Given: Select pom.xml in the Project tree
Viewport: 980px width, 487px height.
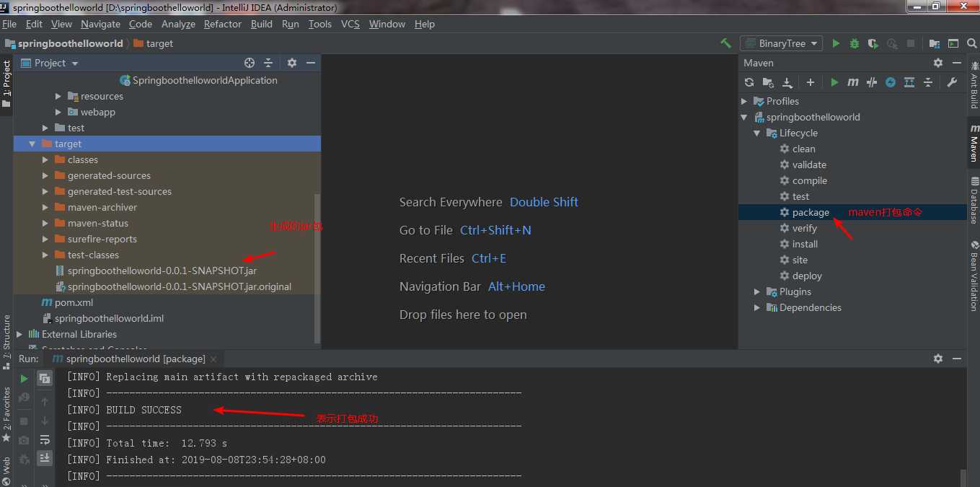Looking at the screenshot, I should point(67,302).
